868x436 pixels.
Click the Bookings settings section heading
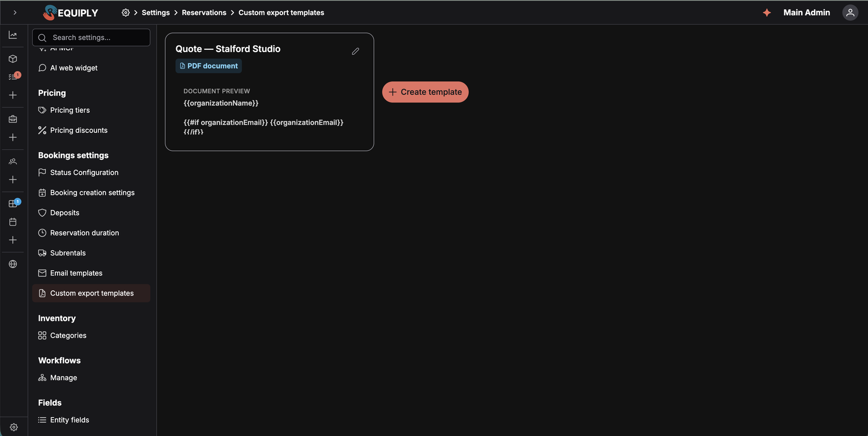pos(73,155)
